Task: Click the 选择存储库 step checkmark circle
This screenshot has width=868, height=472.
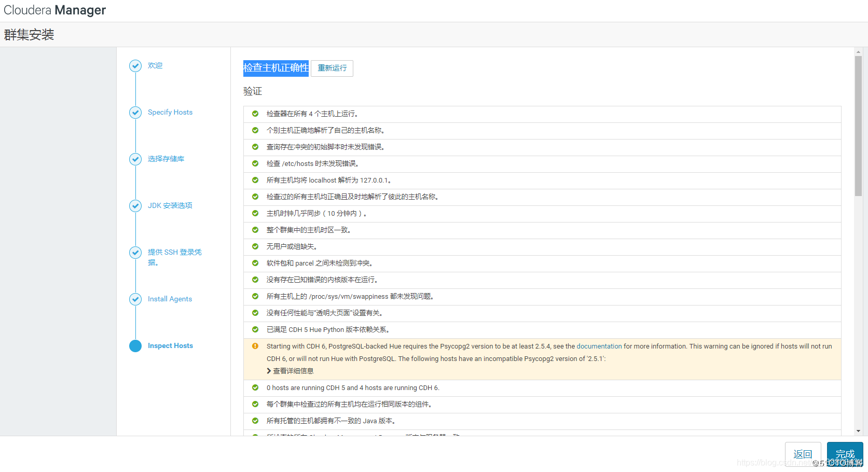Action: pos(135,159)
